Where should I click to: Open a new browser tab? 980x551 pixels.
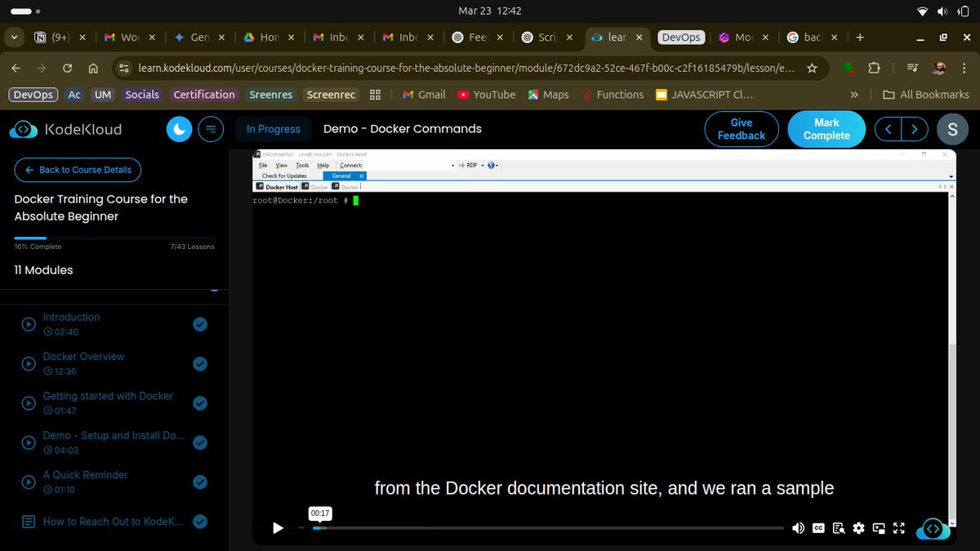click(x=860, y=38)
